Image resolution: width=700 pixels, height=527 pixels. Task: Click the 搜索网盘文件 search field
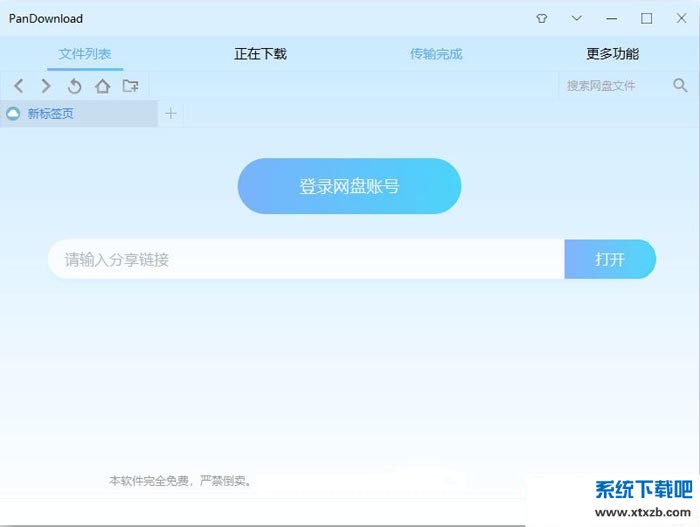coord(612,86)
